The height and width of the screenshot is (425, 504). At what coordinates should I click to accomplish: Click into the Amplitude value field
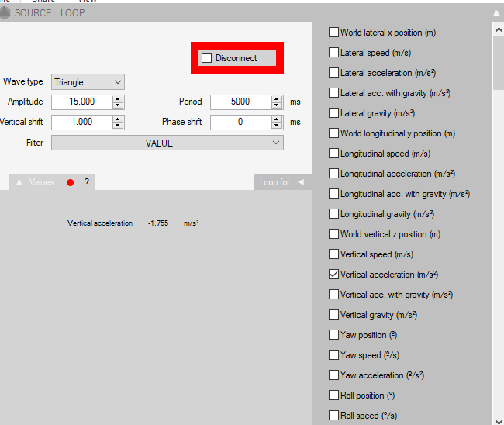tap(82, 102)
